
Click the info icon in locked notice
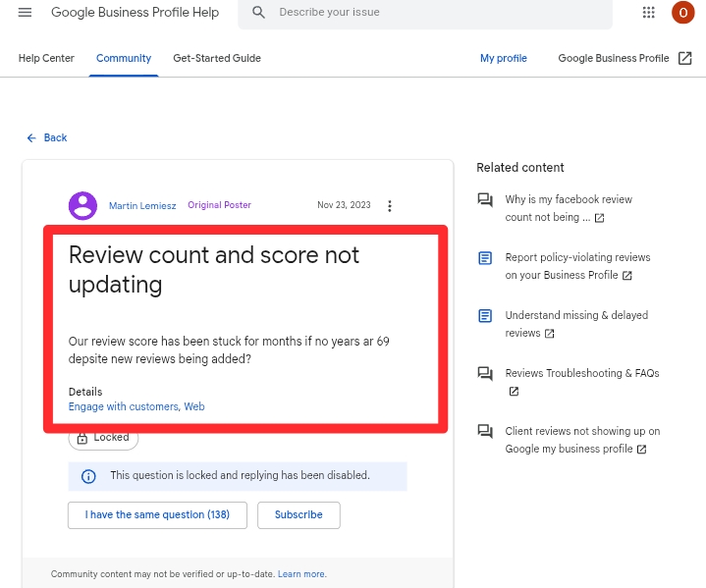click(x=88, y=476)
